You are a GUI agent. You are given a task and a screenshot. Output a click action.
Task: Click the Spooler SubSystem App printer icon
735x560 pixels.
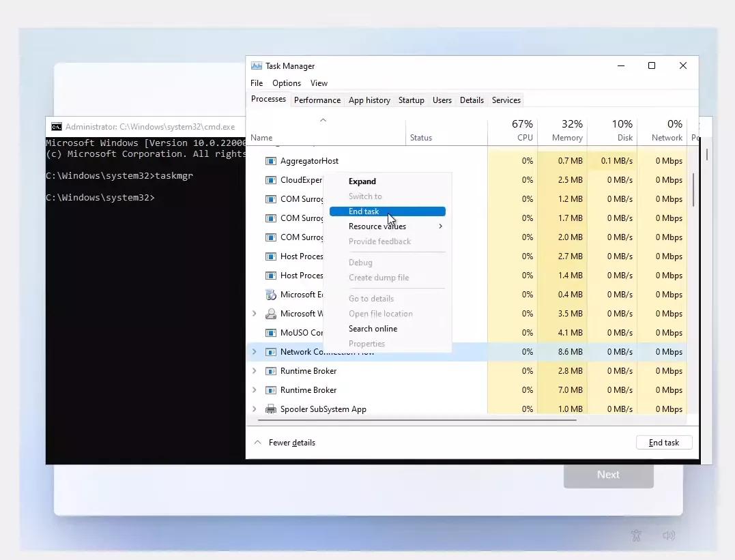[x=269, y=409]
